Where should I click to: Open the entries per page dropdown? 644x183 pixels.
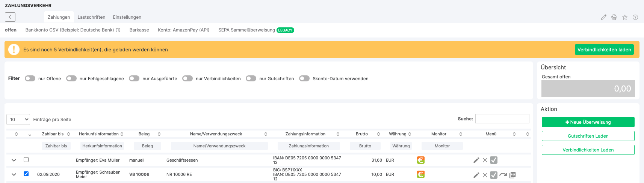(x=18, y=120)
